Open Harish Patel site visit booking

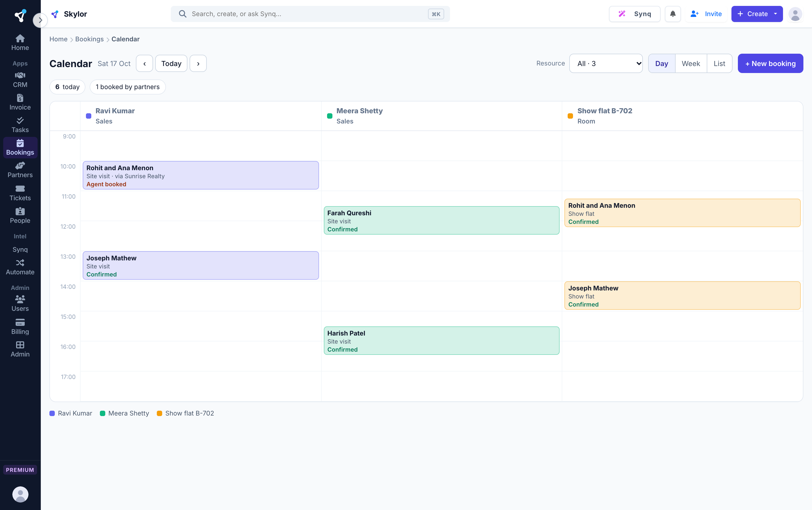point(441,340)
